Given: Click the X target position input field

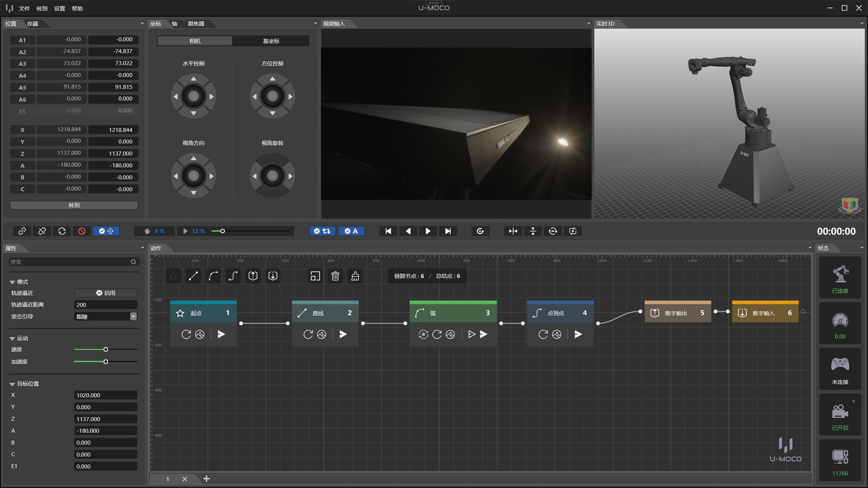Looking at the screenshot, I should coord(105,395).
